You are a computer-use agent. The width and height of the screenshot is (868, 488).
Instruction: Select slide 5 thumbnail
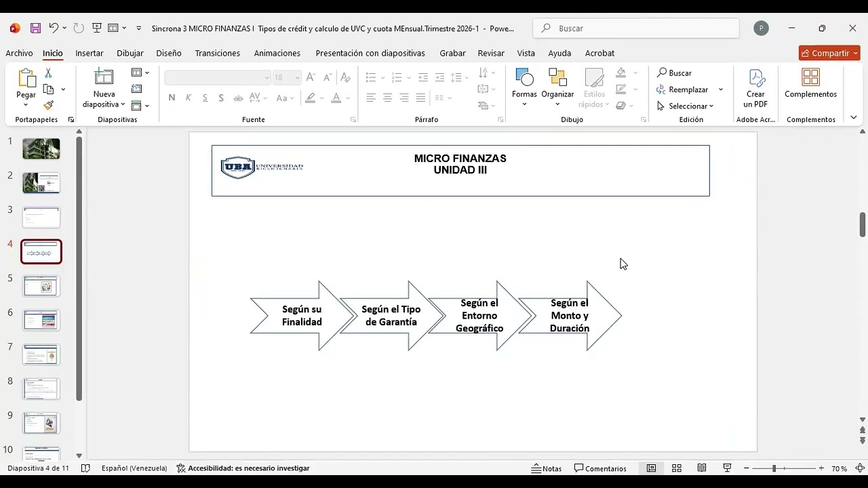pyautogui.click(x=41, y=286)
